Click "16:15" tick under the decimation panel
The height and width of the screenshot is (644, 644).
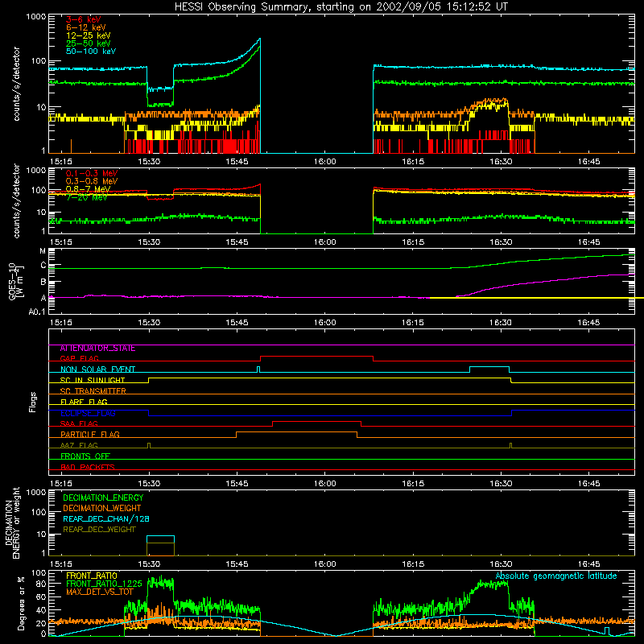pyautogui.click(x=413, y=564)
